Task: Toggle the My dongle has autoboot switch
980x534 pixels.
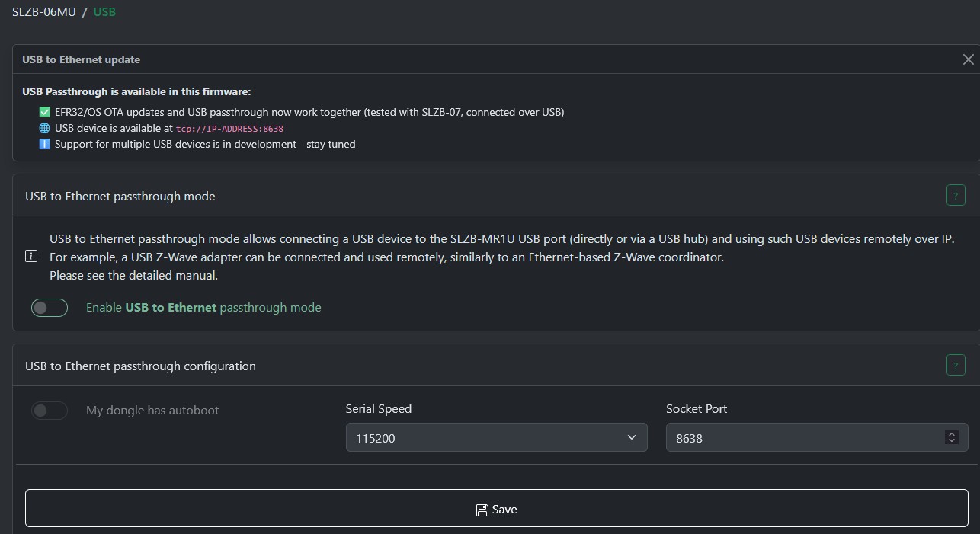Action: [x=50, y=411]
